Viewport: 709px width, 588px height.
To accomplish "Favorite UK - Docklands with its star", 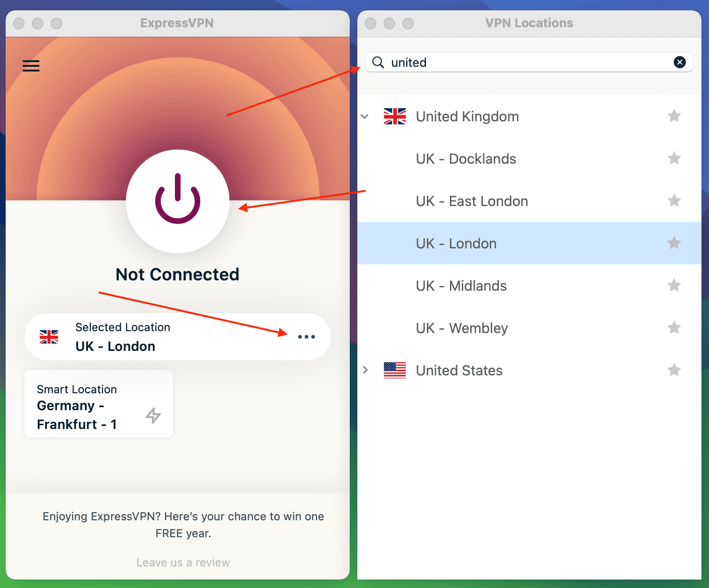I will [674, 158].
